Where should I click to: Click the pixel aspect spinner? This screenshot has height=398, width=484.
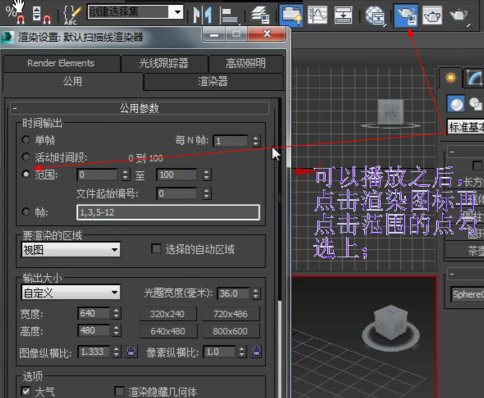[x=242, y=351]
